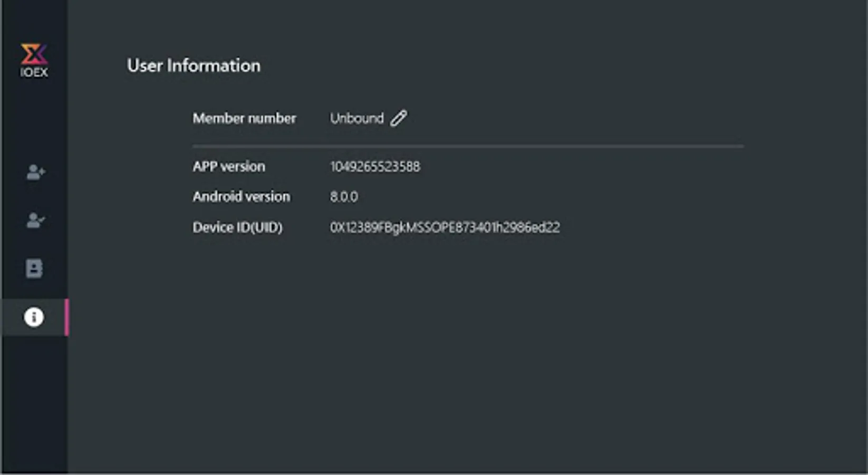
Task: Click the Device ID(UID) label
Action: pyautogui.click(x=237, y=227)
